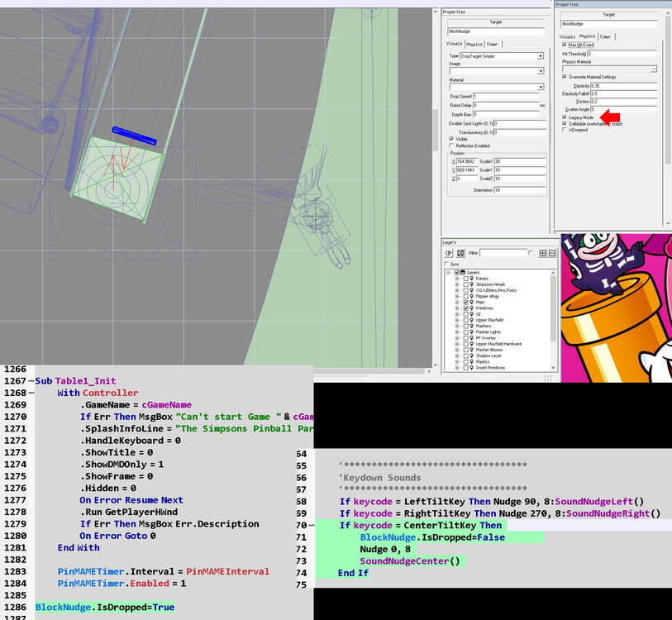Screen dimensions: 672x620
Task: Open Visuals tab in right Properties panel
Action: [567, 37]
